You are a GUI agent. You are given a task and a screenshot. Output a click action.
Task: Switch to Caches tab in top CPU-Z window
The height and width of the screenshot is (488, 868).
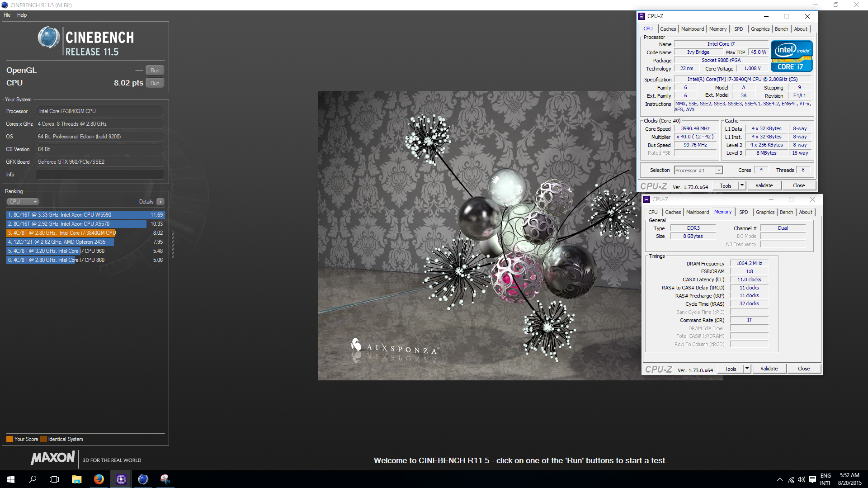pyautogui.click(x=668, y=29)
